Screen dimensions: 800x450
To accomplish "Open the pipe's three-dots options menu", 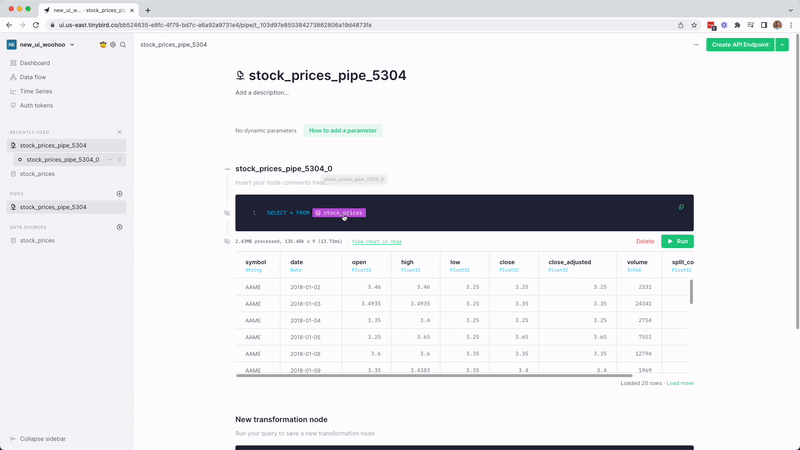I will coord(696,45).
